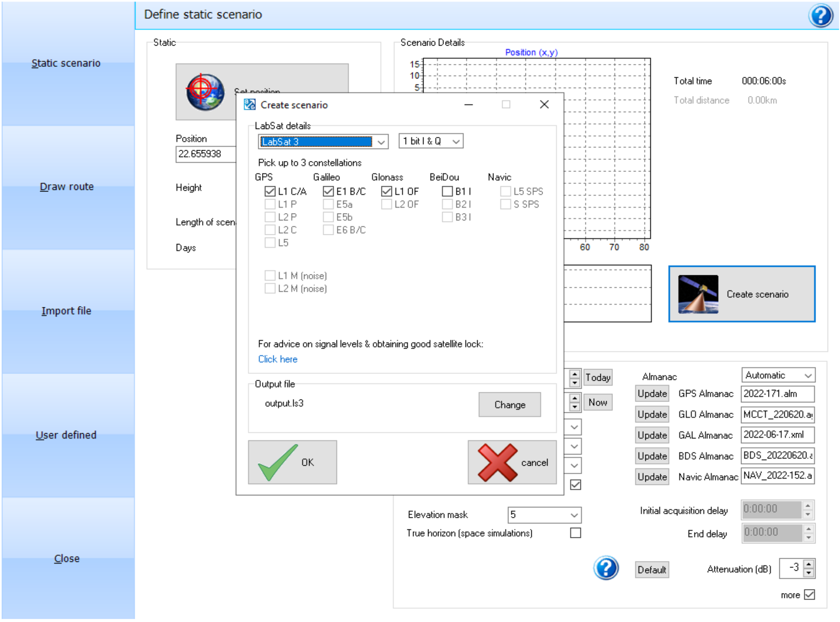The image size is (840, 622).
Task: Click the GLO Almanac file field
Action: (777, 414)
